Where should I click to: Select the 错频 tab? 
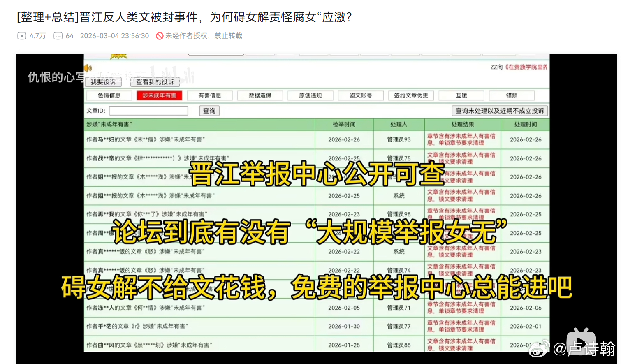pos(512,95)
